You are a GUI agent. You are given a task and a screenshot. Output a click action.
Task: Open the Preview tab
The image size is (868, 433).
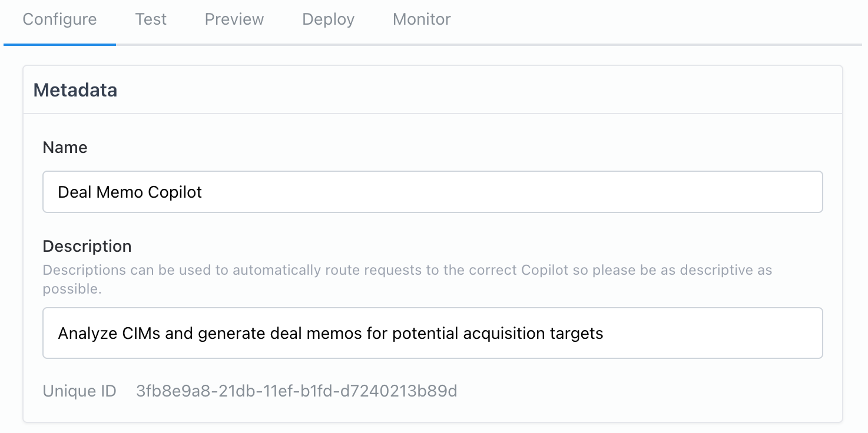(234, 19)
